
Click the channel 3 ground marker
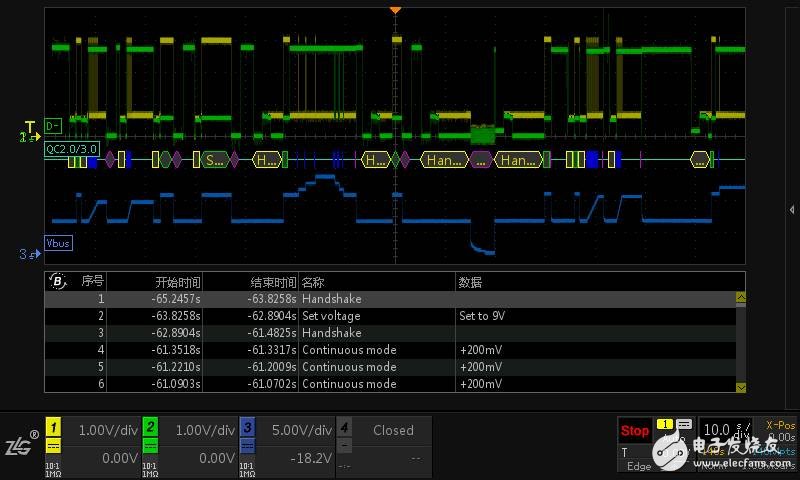pyautogui.click(x=28, y=254)
